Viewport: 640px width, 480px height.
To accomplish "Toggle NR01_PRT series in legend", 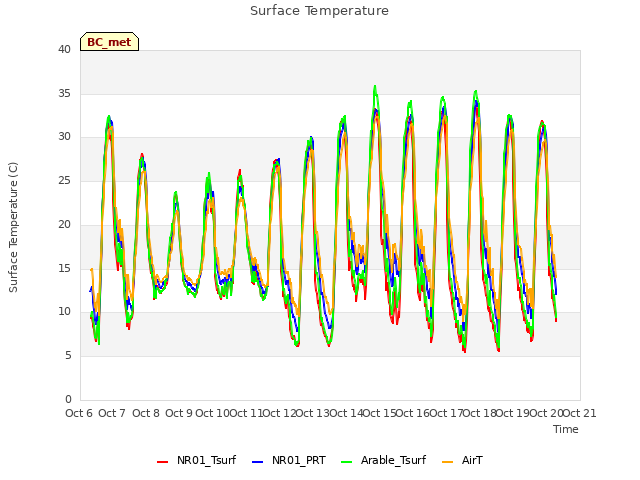I will point(289,460).
